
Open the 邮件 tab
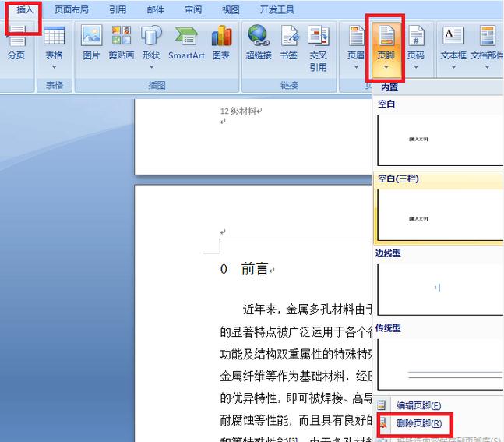click(x=156, y=9)
